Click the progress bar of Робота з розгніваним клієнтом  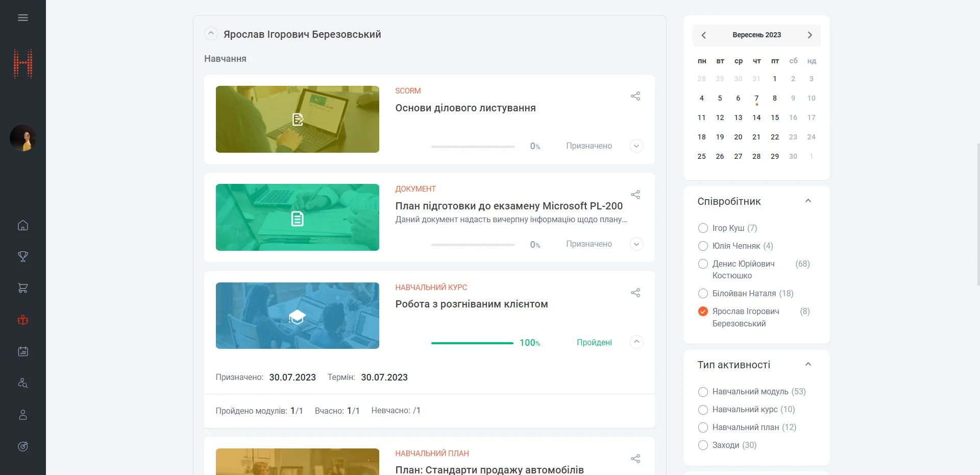(x=472, y=343)
